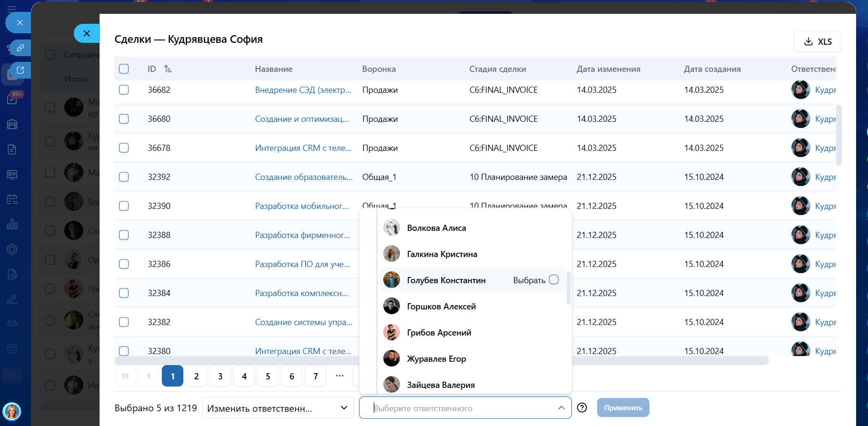The width and height of the screenshot is (868, 426).
Task: Tick the checkbox for deal 36678
Action: pyautogui.click(x=124, y=148)
